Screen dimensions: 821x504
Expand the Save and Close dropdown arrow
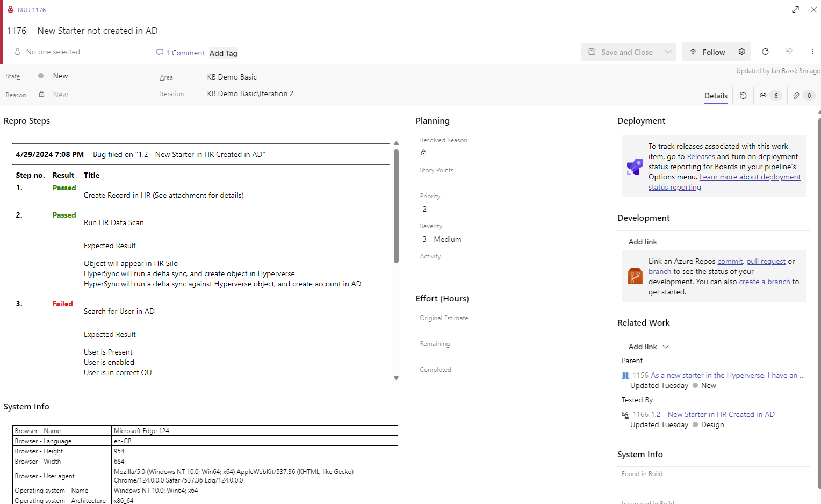668,52
